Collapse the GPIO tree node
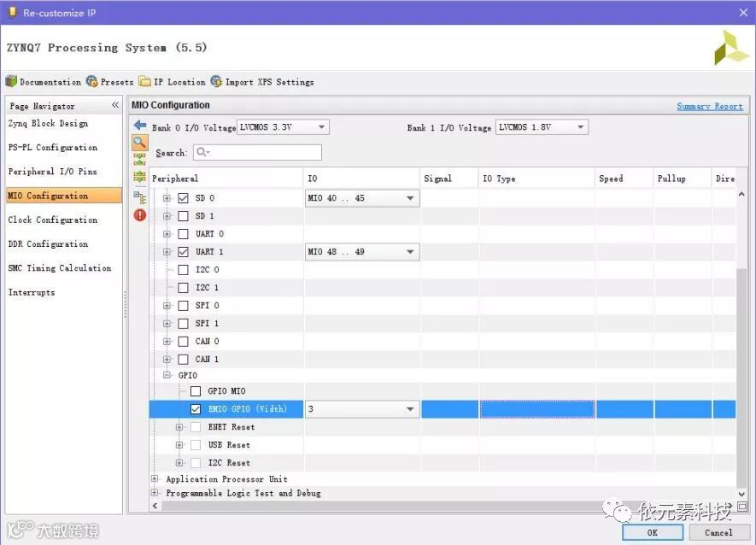 [167, 375]
